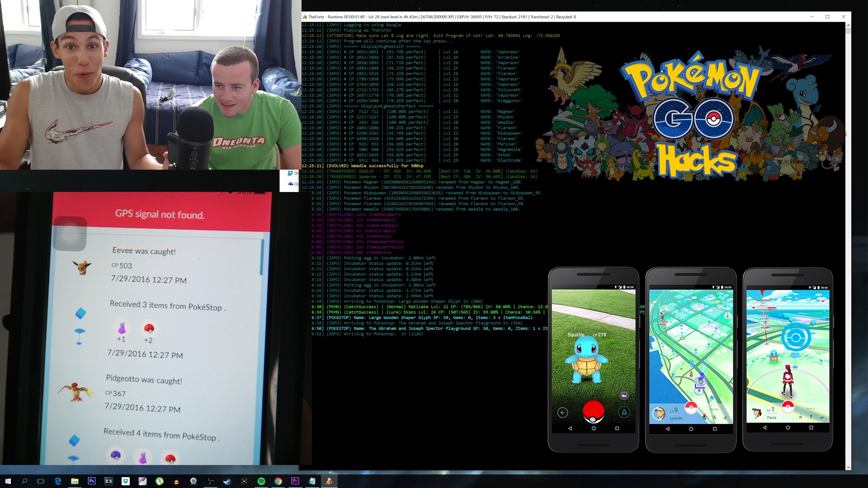The width and height of the screenshot is (868, 488).
Task: Open Google Chrome in the taskbar
Action: pyautogui.click(x=278, y=481)
